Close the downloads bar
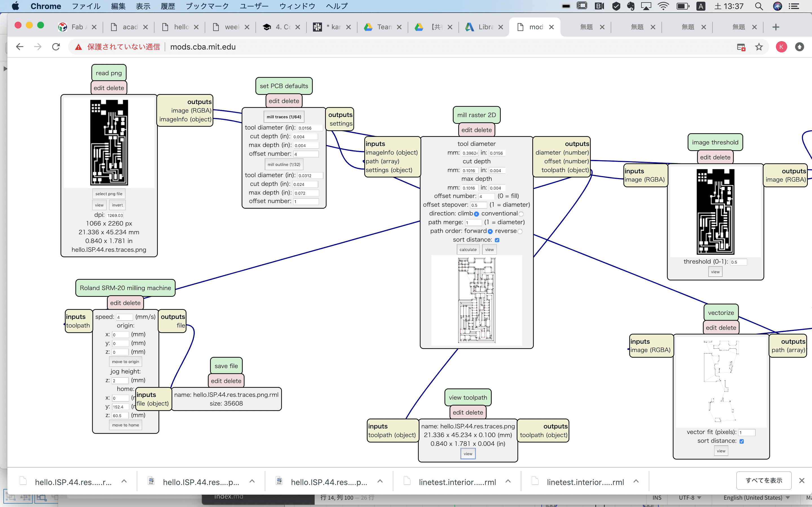The image size is (812, 507). click(802, 481)
